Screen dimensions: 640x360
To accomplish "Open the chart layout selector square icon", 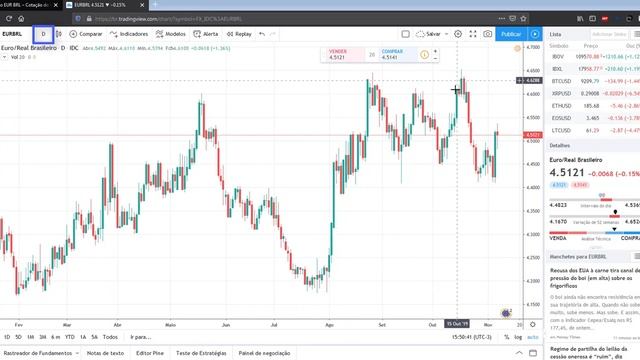I will 405,34.
